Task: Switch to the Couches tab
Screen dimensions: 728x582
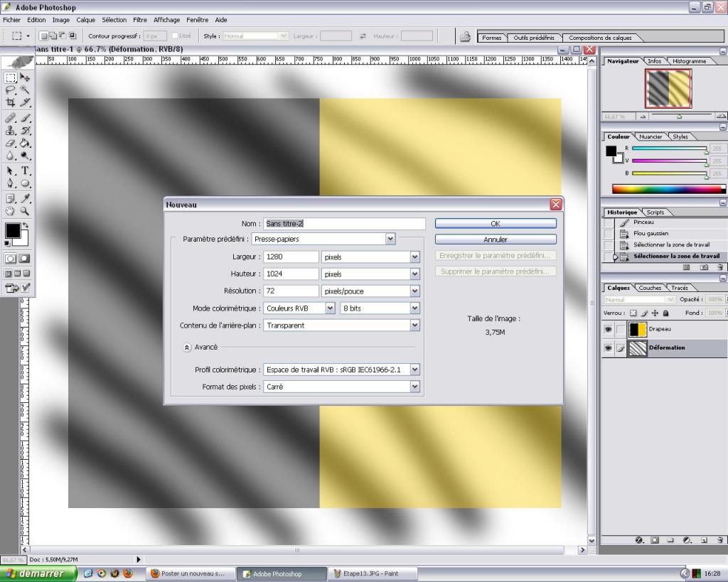Action: coord(650,288)
